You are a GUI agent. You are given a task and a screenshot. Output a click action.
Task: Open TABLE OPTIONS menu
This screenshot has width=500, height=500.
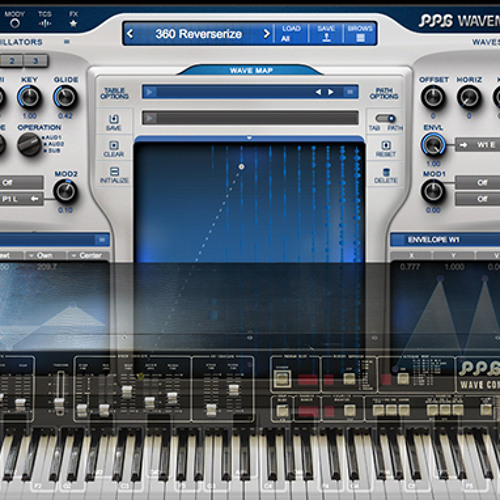(114, 93)
